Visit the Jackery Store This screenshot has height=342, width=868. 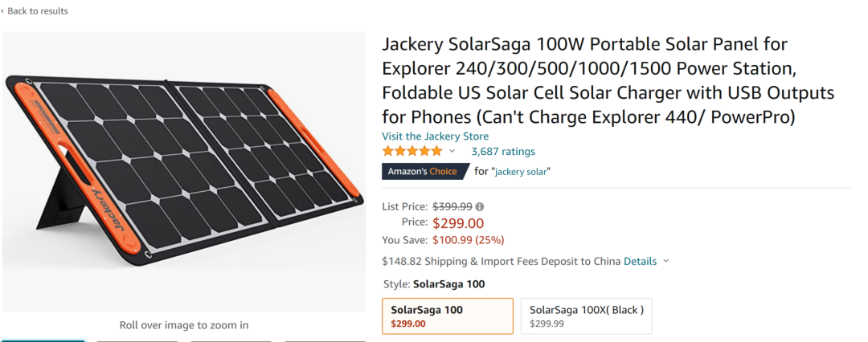tap(435, 136)
